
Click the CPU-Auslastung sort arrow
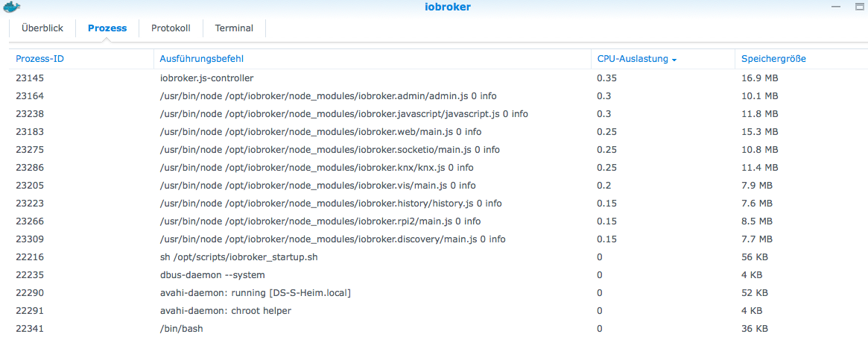(x=674, y=60)
